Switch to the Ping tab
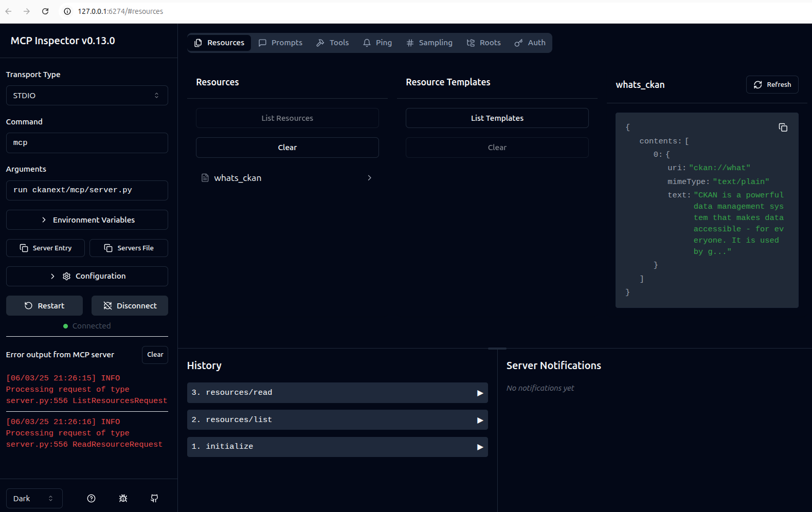This screenshot has width=812, height=512. point(377,43)
